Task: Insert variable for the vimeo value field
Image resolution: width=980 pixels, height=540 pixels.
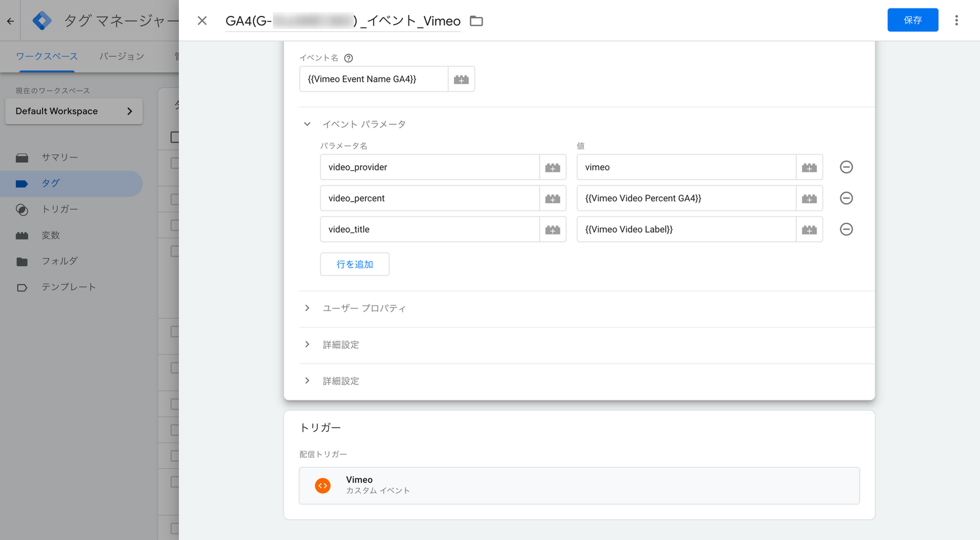Action: [809, 167]
